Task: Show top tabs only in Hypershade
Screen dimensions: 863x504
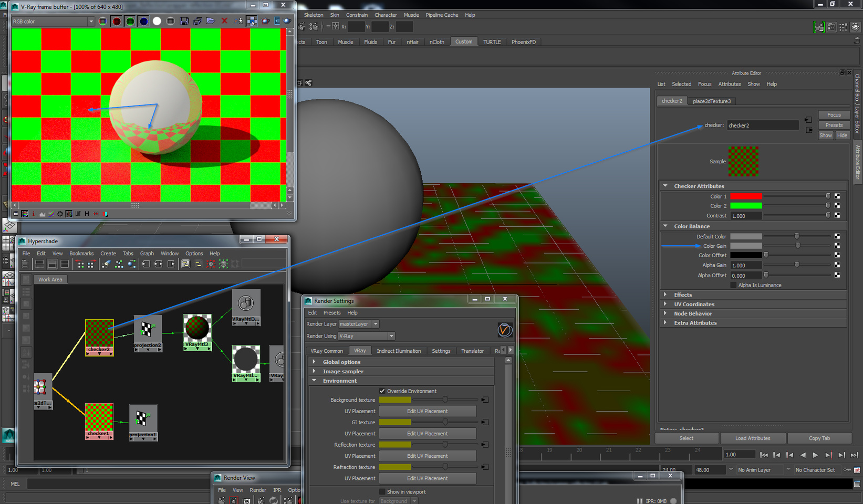Action: click(x=39, y=264)
